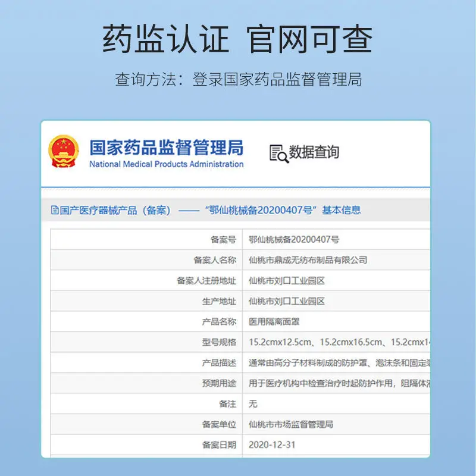The height and width of the screenshot is (476, 476).
Task: Select the 生产地址 label
Action: coord(219,301)
